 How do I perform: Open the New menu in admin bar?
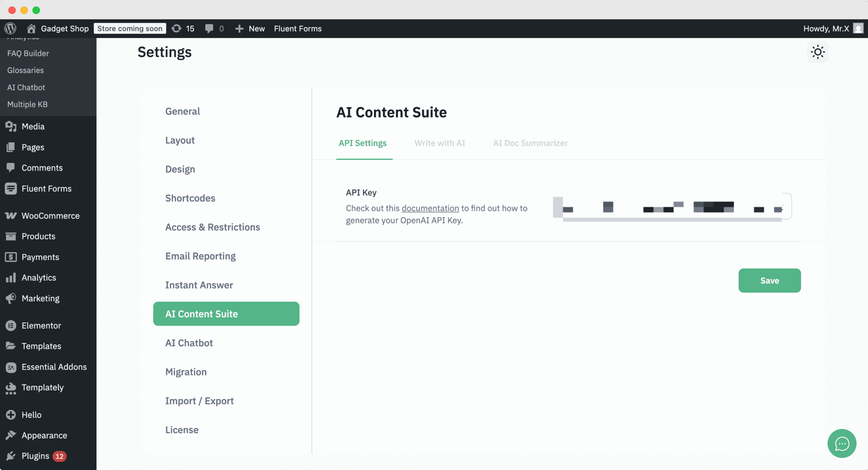click(250, 28)
